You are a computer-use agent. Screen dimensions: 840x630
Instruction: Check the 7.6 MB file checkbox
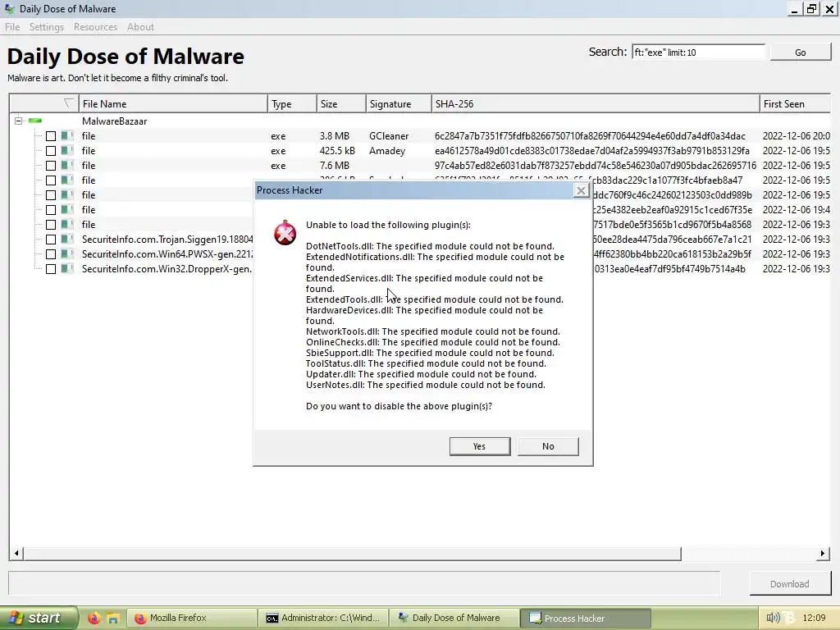[51, 166]
